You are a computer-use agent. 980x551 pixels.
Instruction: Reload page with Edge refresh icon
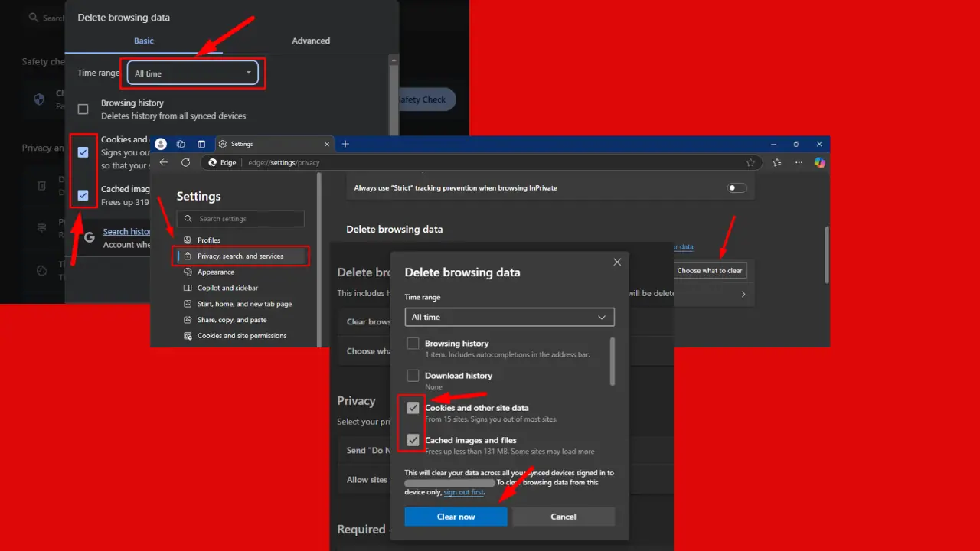185,162
